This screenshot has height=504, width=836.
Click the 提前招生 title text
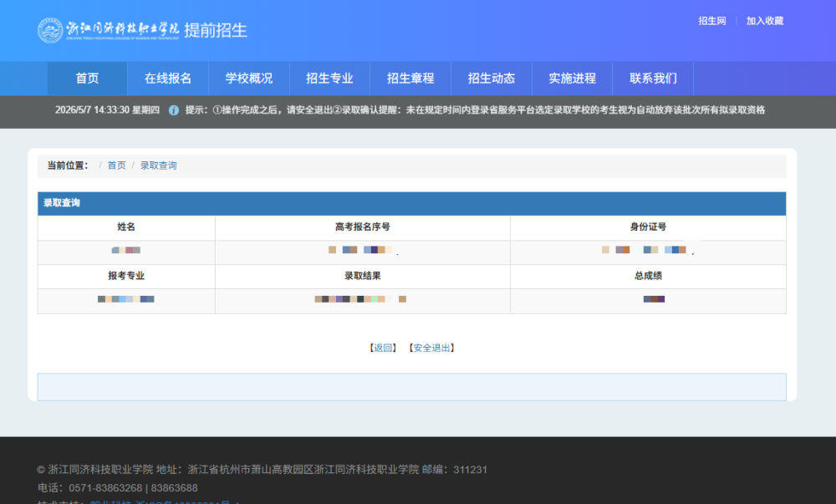click(x=216, y=30)
